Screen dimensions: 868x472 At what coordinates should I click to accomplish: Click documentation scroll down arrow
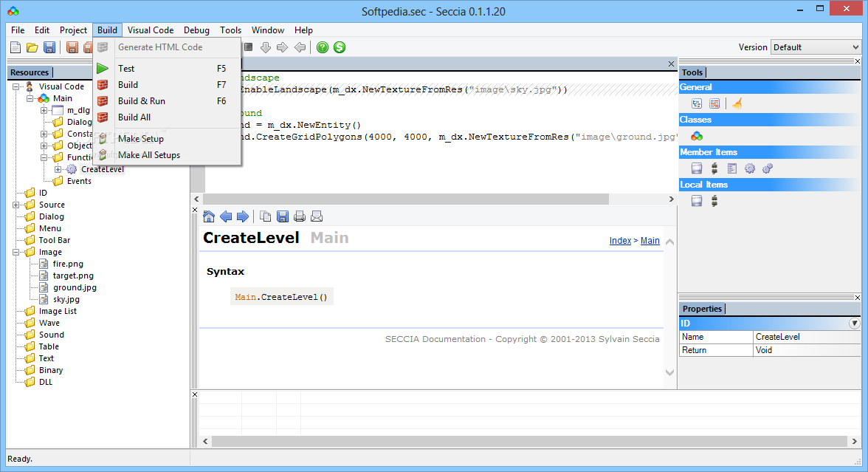pos(670,373)
